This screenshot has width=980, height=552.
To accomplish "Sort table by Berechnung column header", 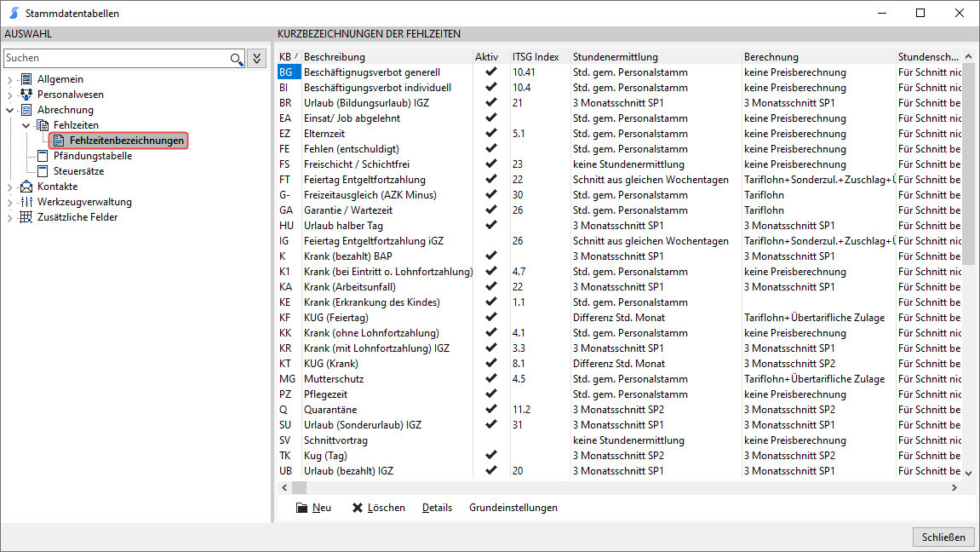I will [818, 57].
